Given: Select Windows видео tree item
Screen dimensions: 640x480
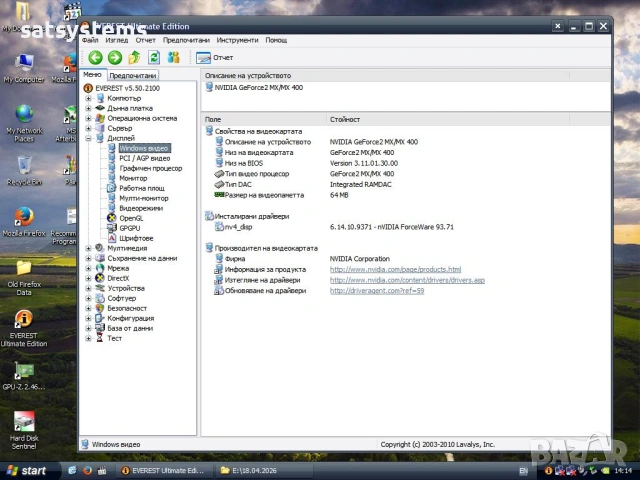Looking at the screenshot, I should coord(144,148).
